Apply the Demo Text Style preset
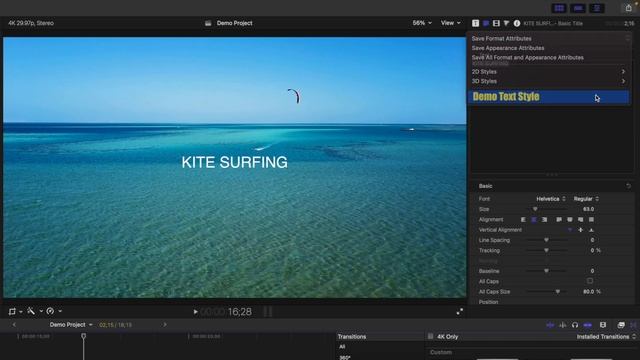The height and width of the screenshot is (360, 640). 549,97
